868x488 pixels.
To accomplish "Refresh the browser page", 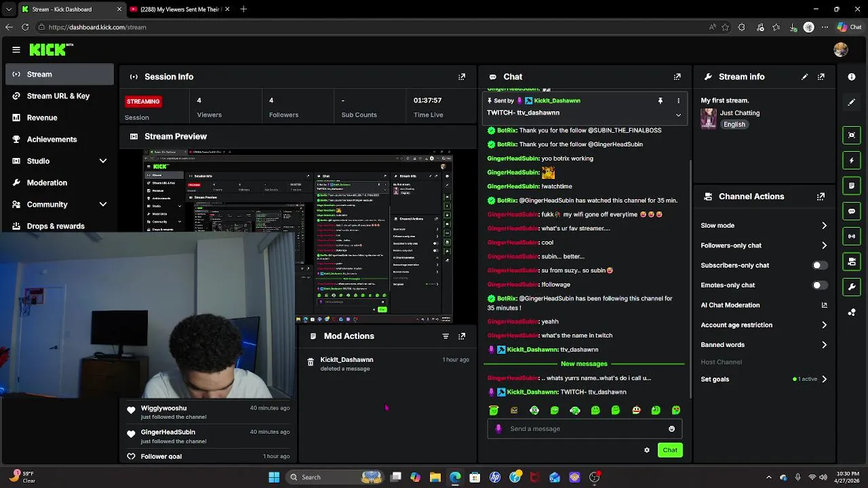I will coord(25,27).
